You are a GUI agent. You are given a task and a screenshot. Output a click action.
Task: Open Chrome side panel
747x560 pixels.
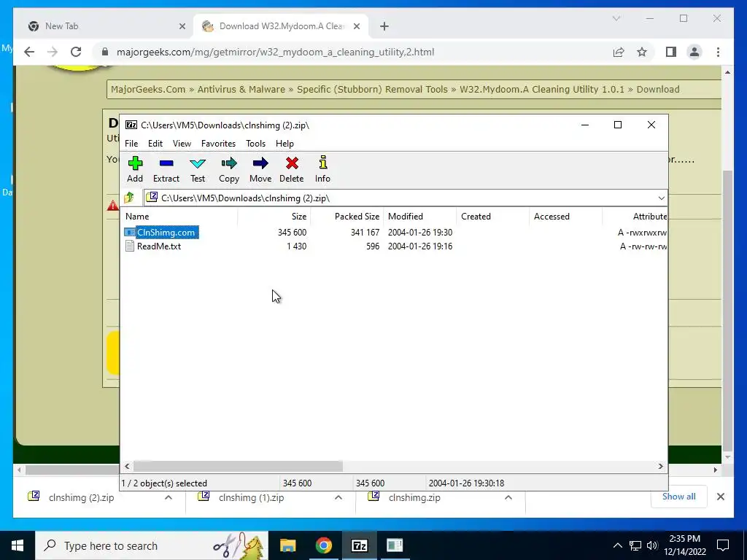tap(671, 52)
